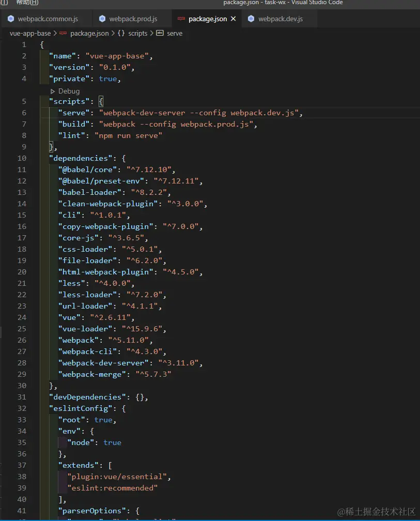Click the "build" script key
The height and width of the screenshot is (521, 420).
tap(74, 124)
